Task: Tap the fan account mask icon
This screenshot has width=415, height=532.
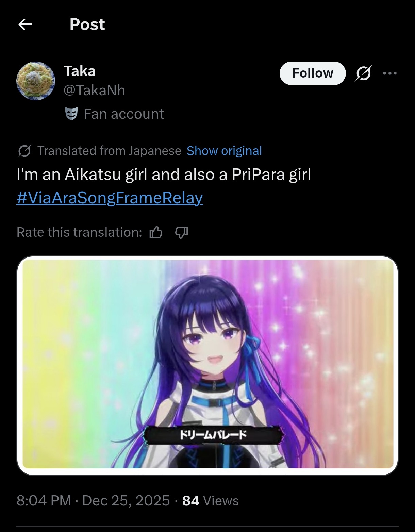Action: pyautogui.click(x=71, y=114)
